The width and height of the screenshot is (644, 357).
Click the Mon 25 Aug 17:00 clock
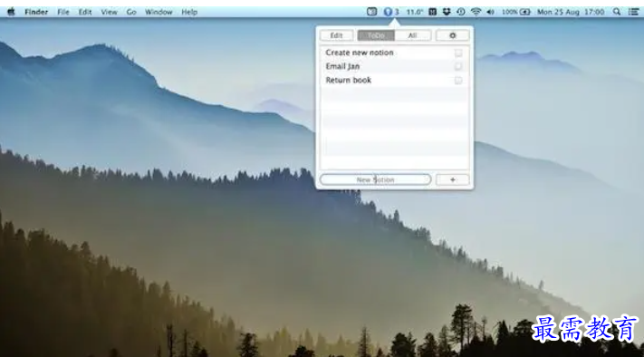[x=571, y=12]
